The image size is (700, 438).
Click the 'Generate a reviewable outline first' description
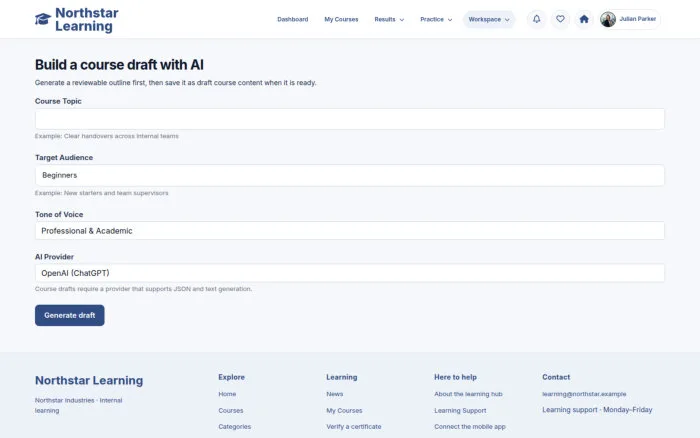click(x=175, y=83)
